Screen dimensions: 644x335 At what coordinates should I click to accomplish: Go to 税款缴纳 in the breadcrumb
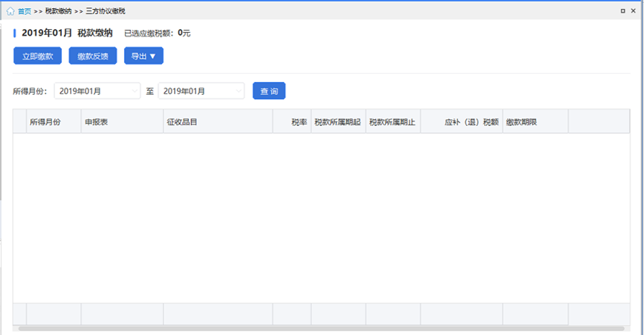point(58,11)
